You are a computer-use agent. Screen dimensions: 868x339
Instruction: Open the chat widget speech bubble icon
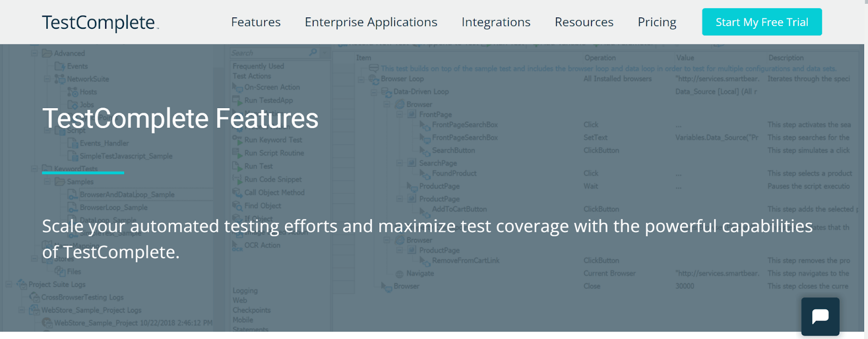820,316
